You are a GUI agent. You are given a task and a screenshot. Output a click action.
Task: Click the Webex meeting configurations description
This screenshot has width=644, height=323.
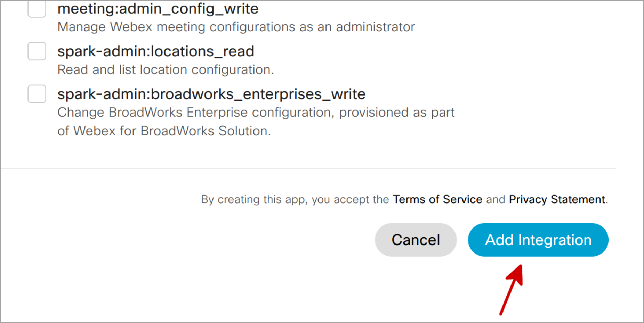coord(236,27)
